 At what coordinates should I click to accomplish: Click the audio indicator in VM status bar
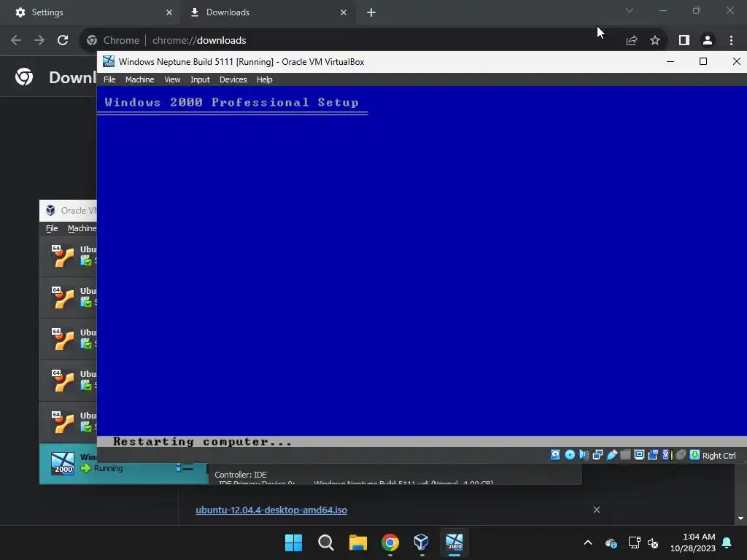[584, 455]
